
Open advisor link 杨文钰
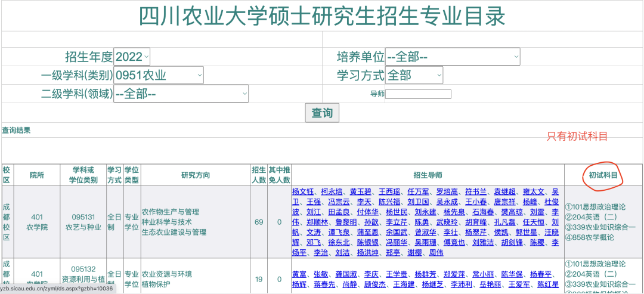(303, 192)
